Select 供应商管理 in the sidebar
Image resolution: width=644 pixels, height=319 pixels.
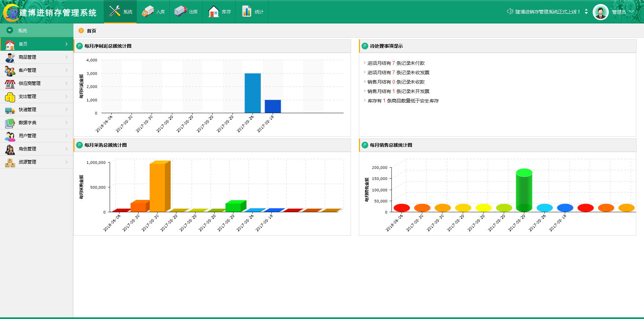coord(30,83)
